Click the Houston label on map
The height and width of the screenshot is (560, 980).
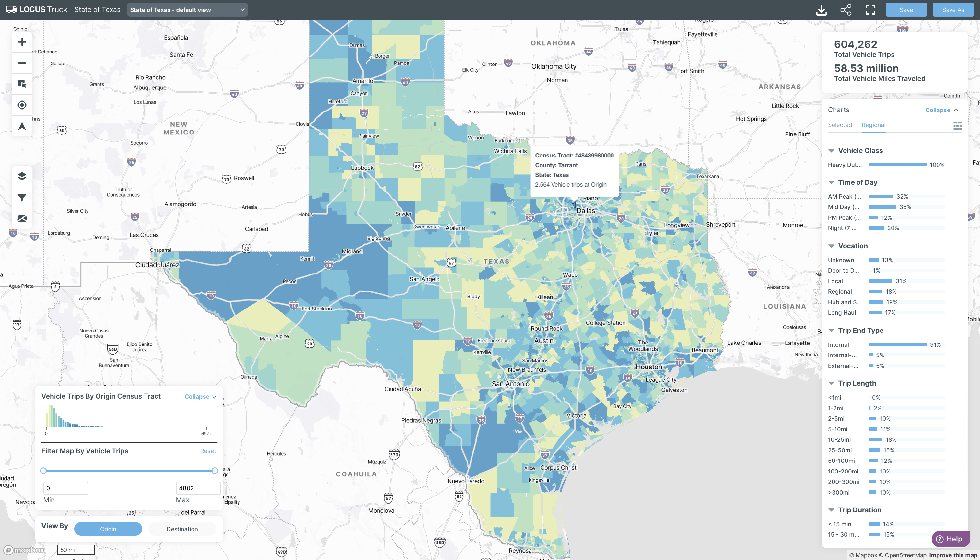[649, 367]
